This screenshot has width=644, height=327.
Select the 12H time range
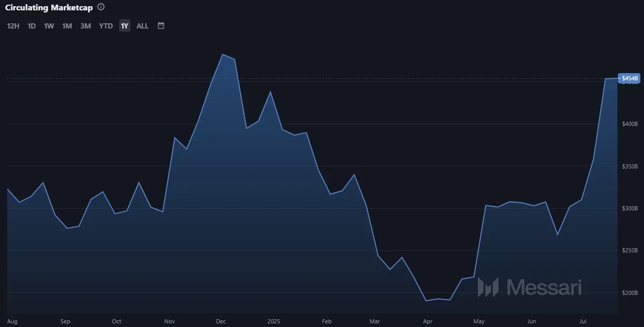click(x=13, y=26)
